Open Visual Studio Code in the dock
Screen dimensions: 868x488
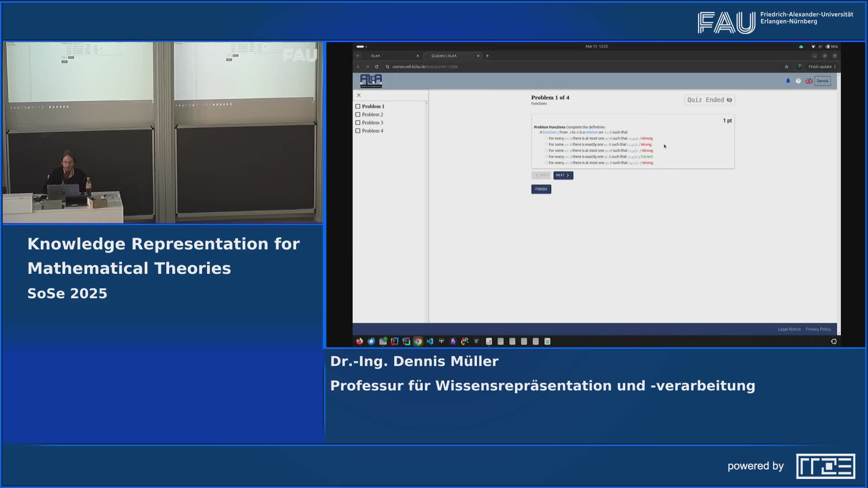click(x=430, y=342)
